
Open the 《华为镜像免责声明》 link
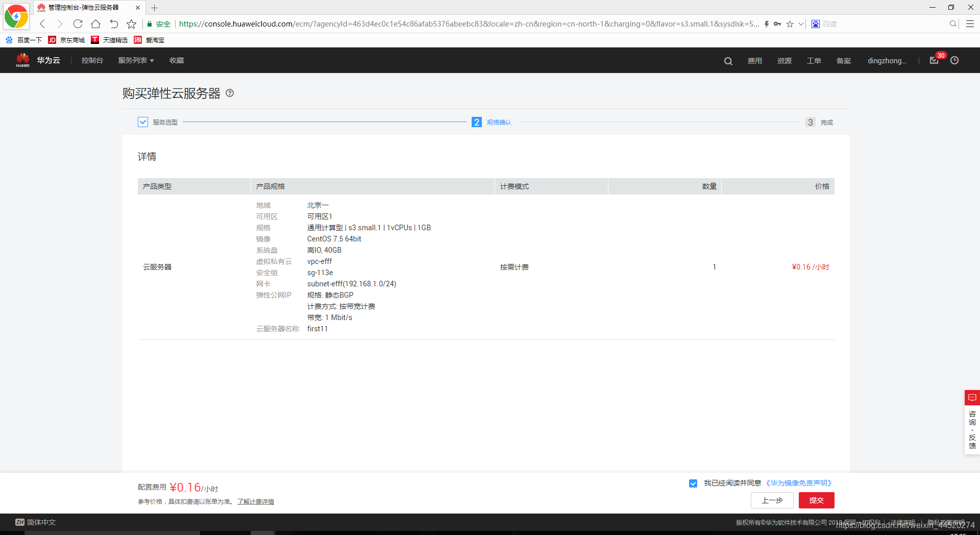pos(799,483)
